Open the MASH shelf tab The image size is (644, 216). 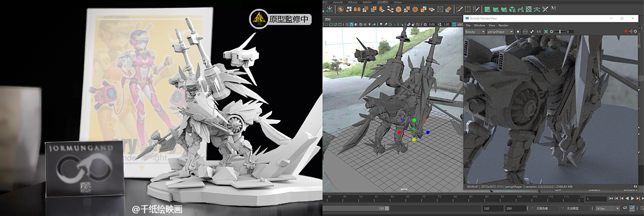(367, 2)
